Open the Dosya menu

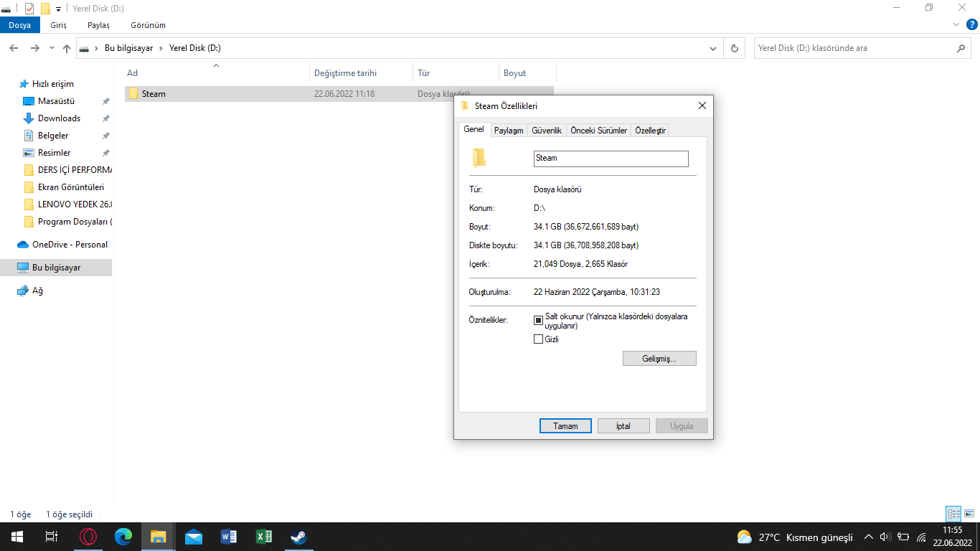(20, 25)
